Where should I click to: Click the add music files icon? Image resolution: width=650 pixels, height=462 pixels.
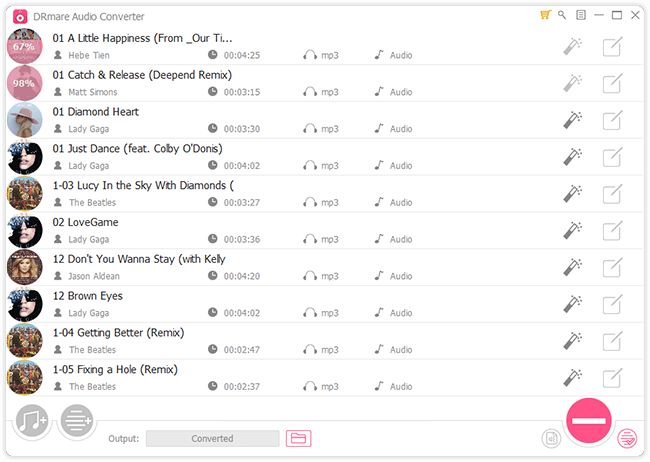point(32,421)
